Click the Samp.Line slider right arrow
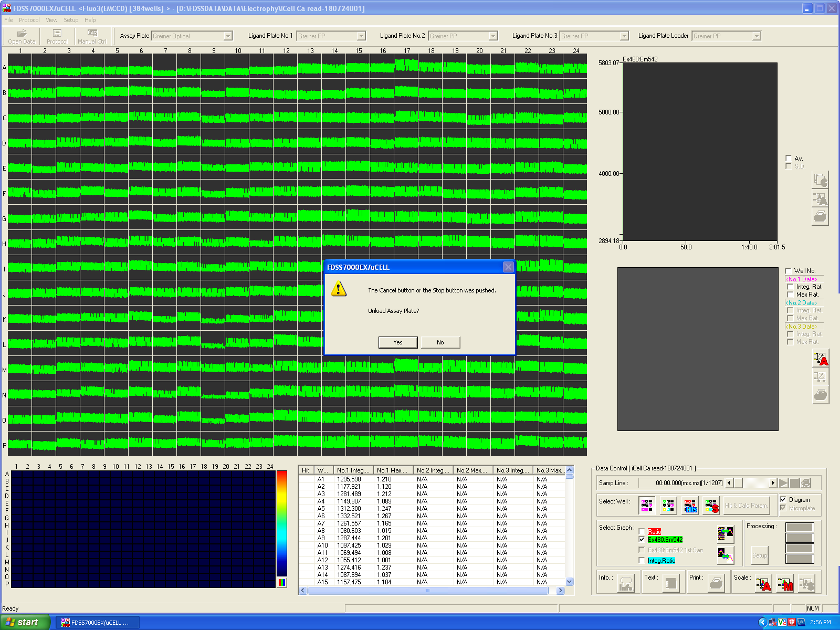 coord(773,483)
